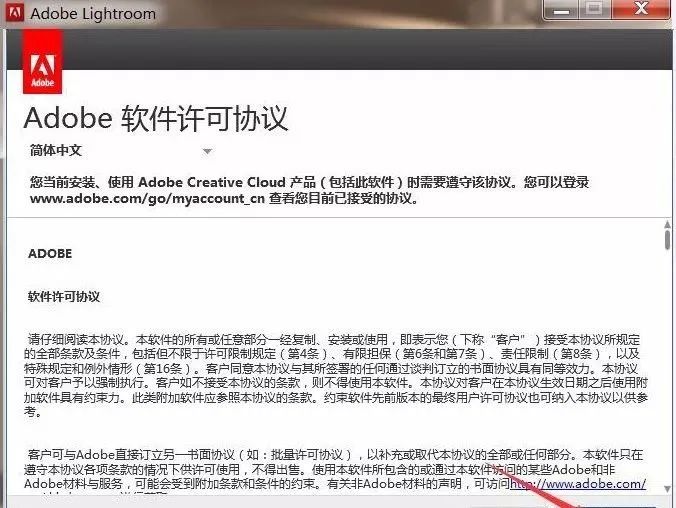Minimize the Adobe Lightroom window
This screenshot has width=676, height=508.
coord(561,10)
